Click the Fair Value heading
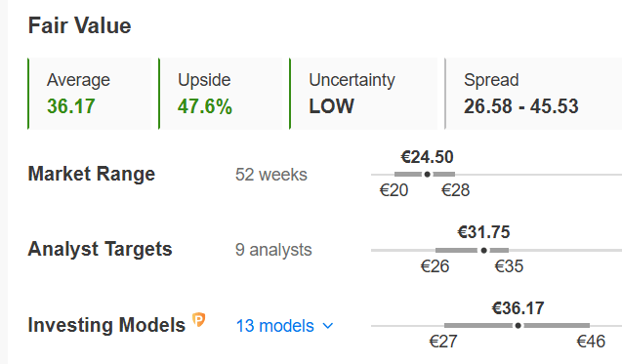Image resolution: width=622 pixels, height=364 pixels. (x=79, y=25)
